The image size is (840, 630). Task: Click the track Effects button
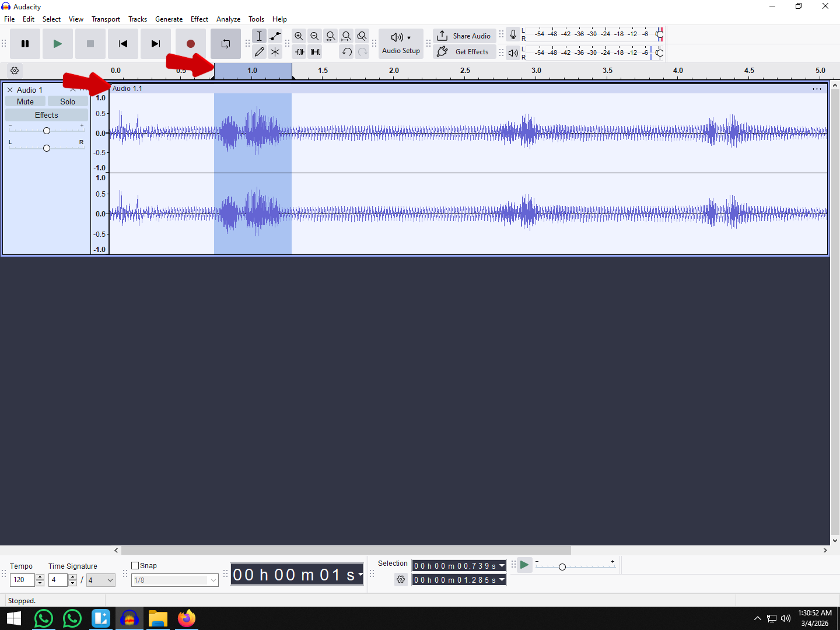coord(46,115)
